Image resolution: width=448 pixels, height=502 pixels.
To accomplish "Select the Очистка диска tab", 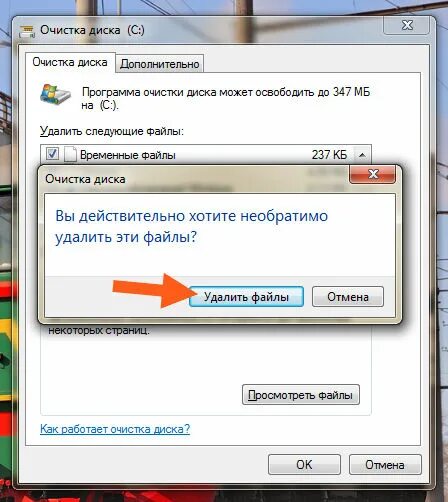I will 70,62.
